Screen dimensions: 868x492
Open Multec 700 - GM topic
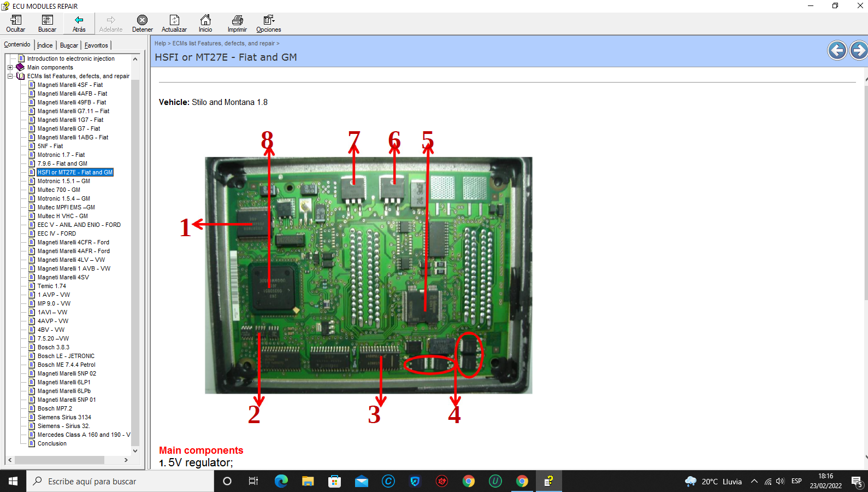tap(59, 190)
